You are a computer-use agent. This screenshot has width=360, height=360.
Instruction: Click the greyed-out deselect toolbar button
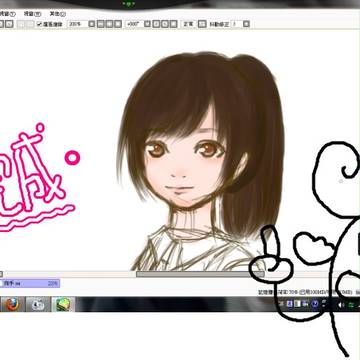pos(22,24)
